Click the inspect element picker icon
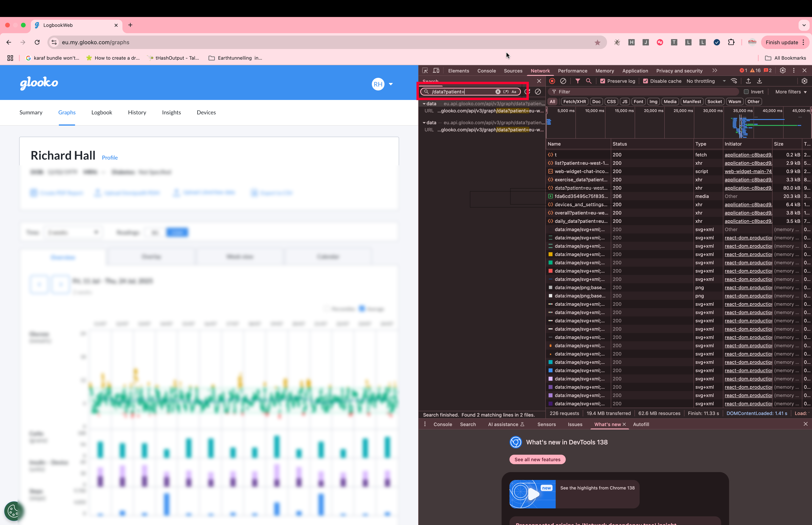This screenshot has height=525, width=812. click(425, 71)
